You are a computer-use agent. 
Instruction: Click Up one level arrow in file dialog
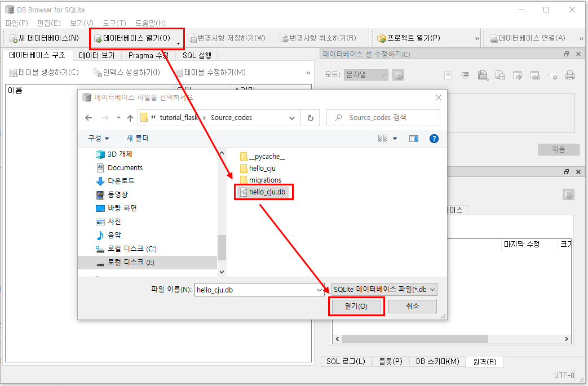click(130, 118)
